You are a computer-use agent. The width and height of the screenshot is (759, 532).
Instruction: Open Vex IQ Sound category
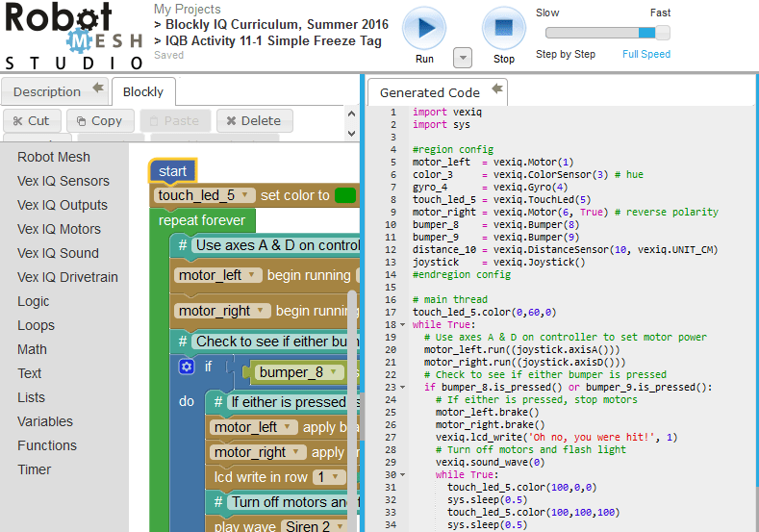tap(58, 253)
